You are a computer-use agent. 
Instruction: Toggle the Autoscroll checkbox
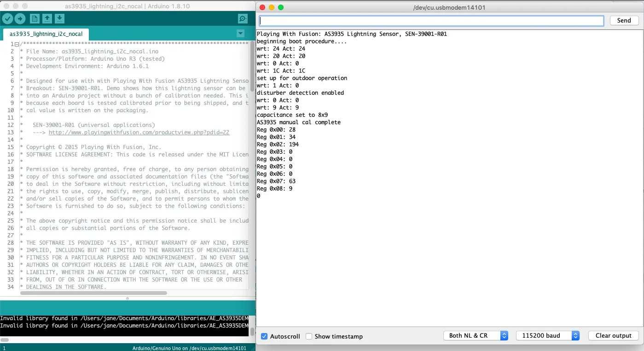click(264, 336)
